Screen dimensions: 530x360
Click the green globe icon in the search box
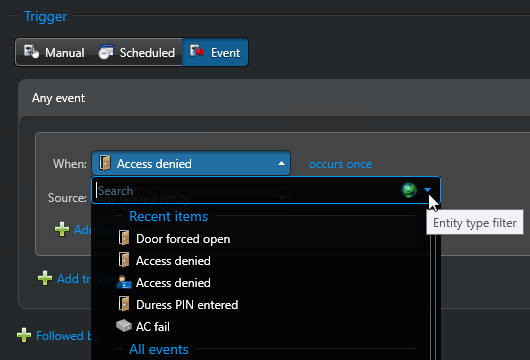(x=409, y=190)
